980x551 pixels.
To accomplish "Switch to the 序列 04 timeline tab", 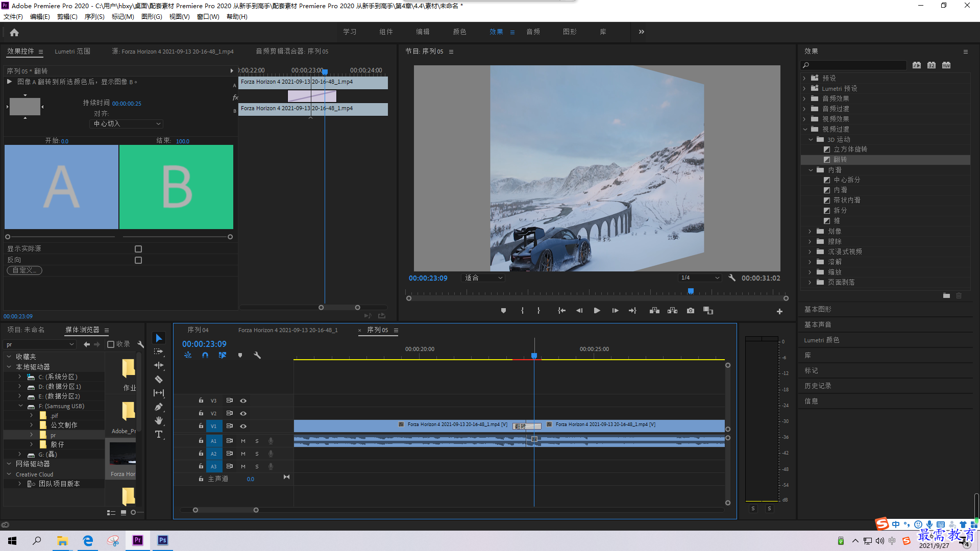I will (198, 330).
